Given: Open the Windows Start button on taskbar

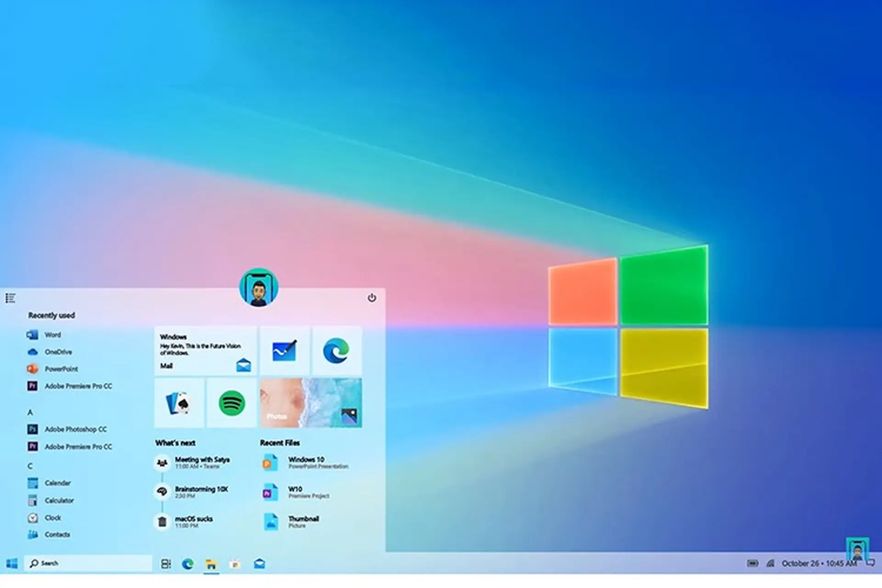Looking at the screenshot, I should 12,563.
